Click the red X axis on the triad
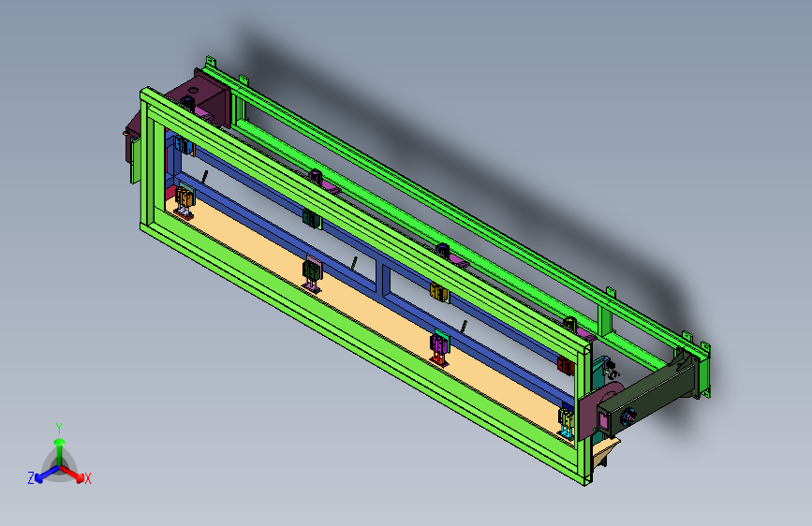Viewport: 812px width, 526px height. click(x=74, y=474)
